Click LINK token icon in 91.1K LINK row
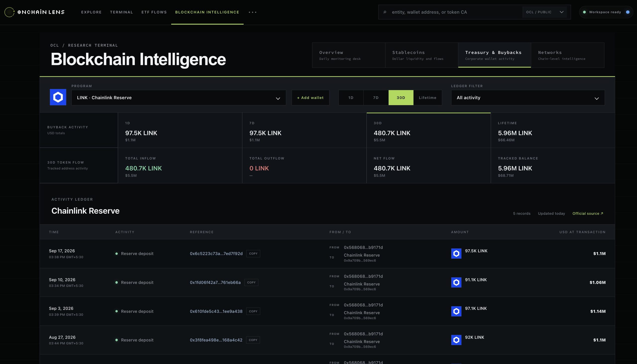 (456, 282)
